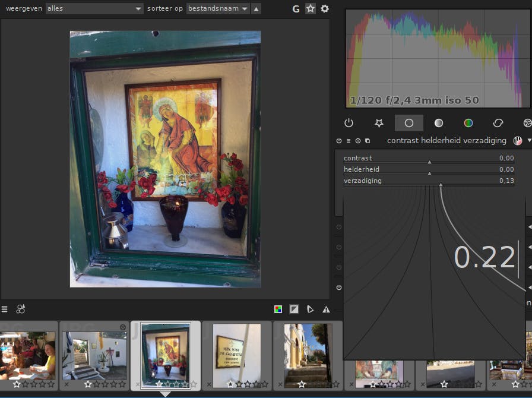
Task: Select the correction group circular-arrows icon
Action: coord(498,123)
